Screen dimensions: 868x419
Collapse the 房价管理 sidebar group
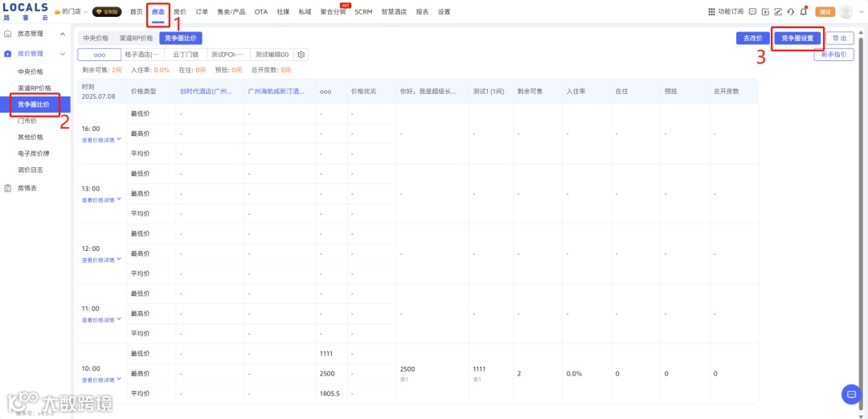pyautogui.click(x=63, y=54)
